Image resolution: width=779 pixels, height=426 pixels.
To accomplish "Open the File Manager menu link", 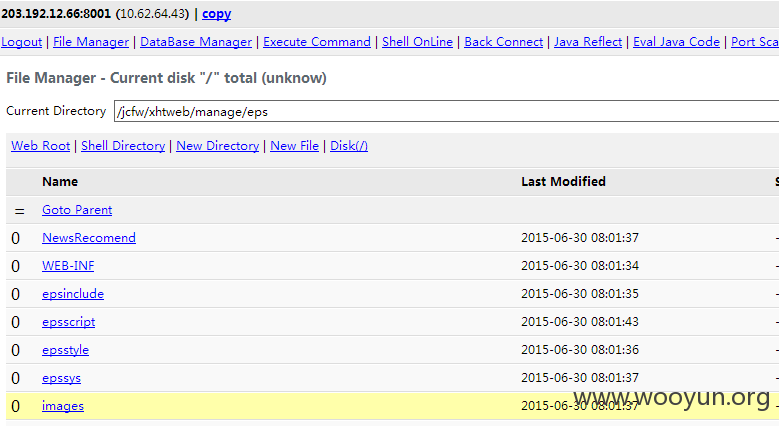I will (x=91, y=42).
